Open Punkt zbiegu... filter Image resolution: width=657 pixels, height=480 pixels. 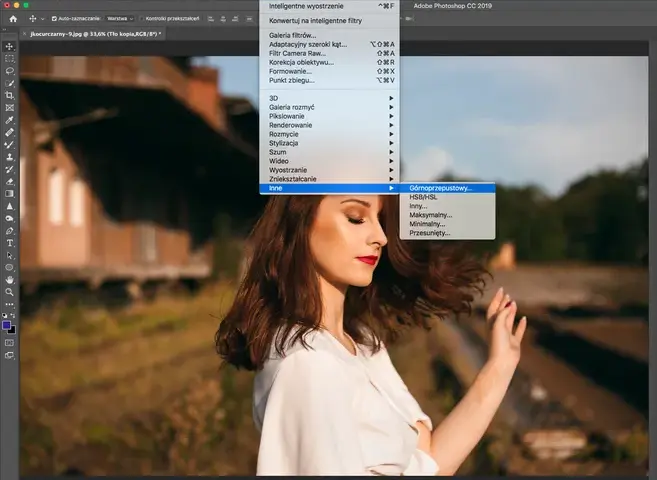tap(329, 80)
